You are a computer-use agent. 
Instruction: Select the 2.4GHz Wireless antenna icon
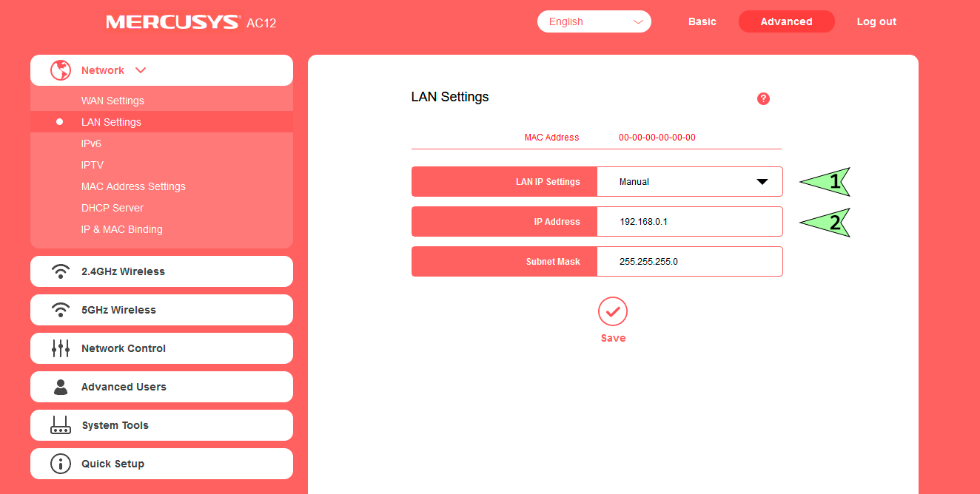(61, 271)
